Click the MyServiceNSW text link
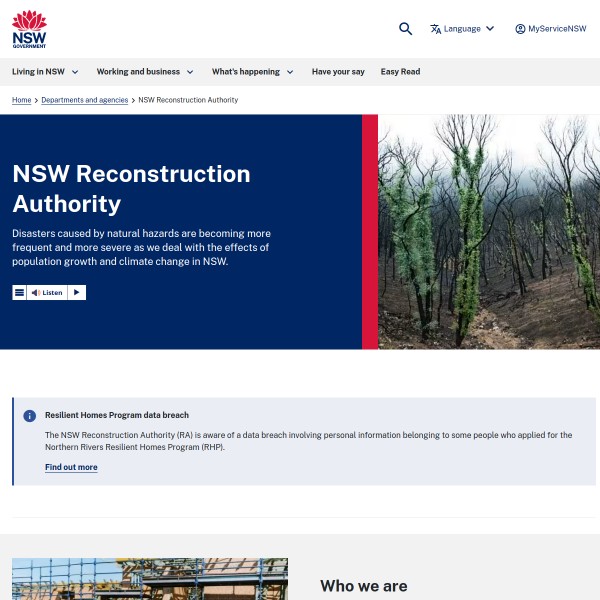Viewport: 600px width, 600px height. [x=557, y=29]
